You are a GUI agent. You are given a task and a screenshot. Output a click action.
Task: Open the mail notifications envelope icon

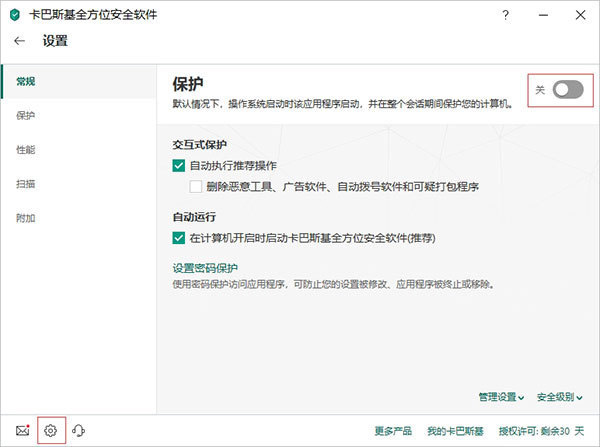(23, 431)
